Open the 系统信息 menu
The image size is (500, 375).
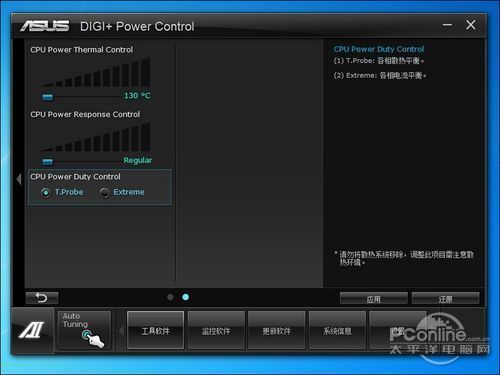[x=337, y=330]
